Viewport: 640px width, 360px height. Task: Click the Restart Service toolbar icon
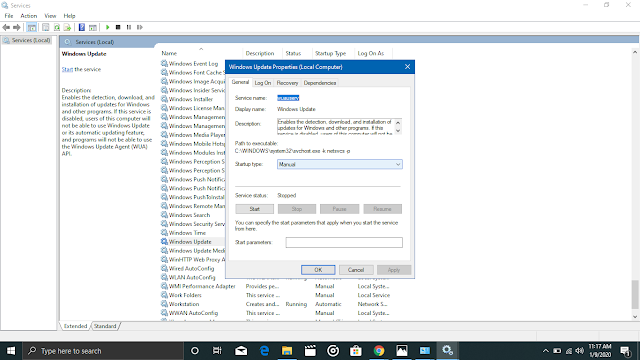point(140,27)
